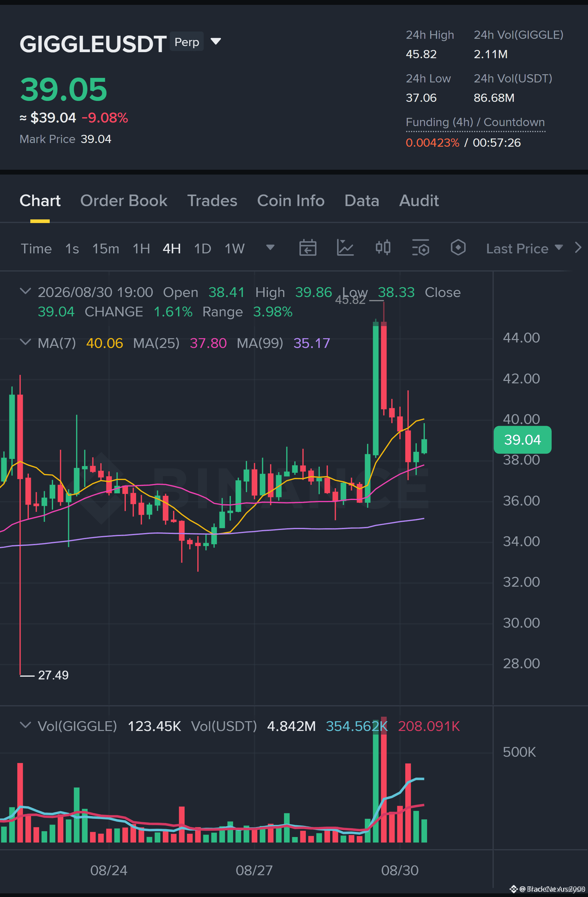The width and height of the screenshot is (588, 897).
Task: Switch to the Order Book tab
Action: (124, 201)
